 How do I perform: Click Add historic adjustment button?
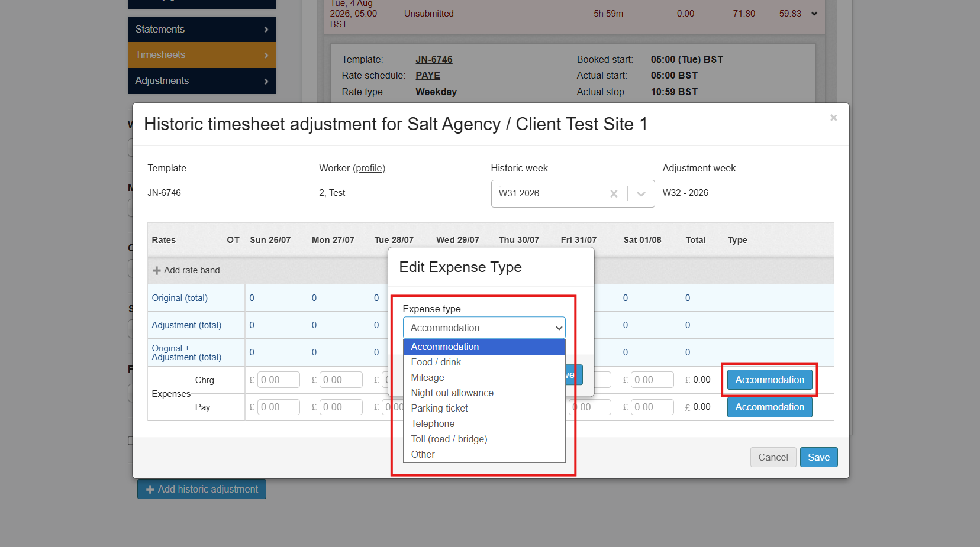click(202, 489)
